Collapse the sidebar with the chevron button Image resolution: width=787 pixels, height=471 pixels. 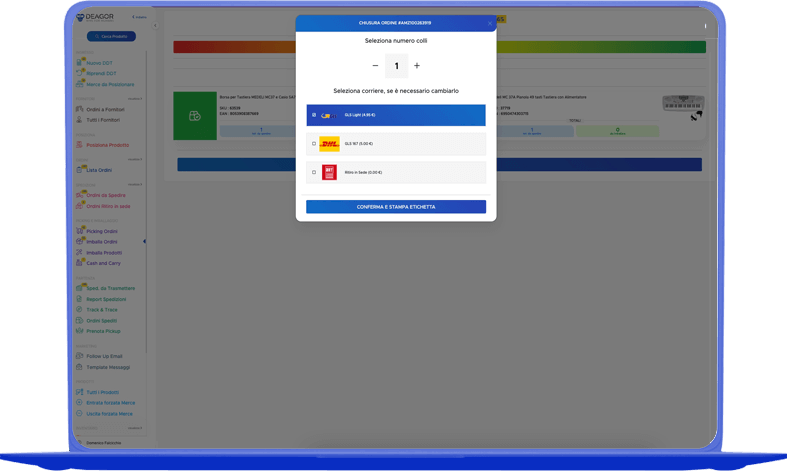155,26
